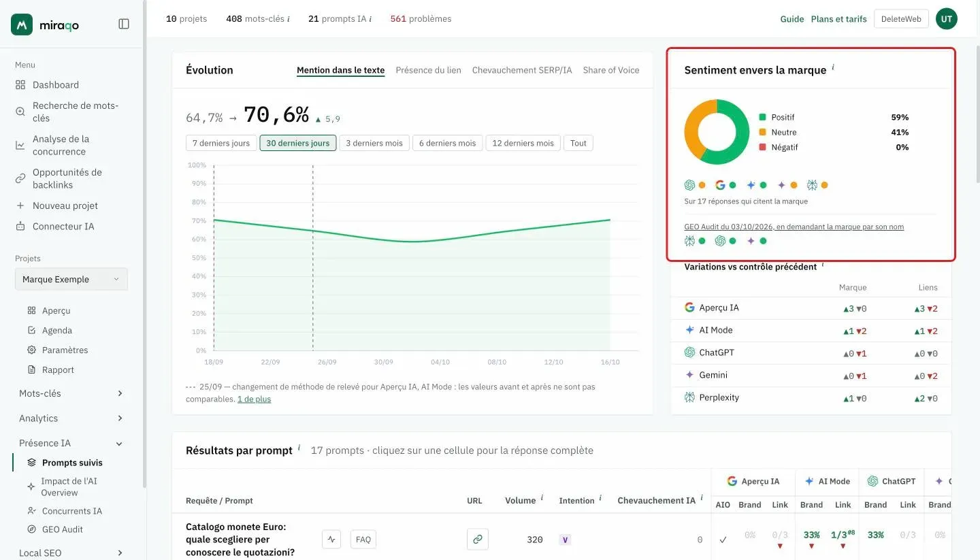The height and width of the screenshot is (560, 980).
Task: Select the 6 derniers mois range
Action: 448,143
